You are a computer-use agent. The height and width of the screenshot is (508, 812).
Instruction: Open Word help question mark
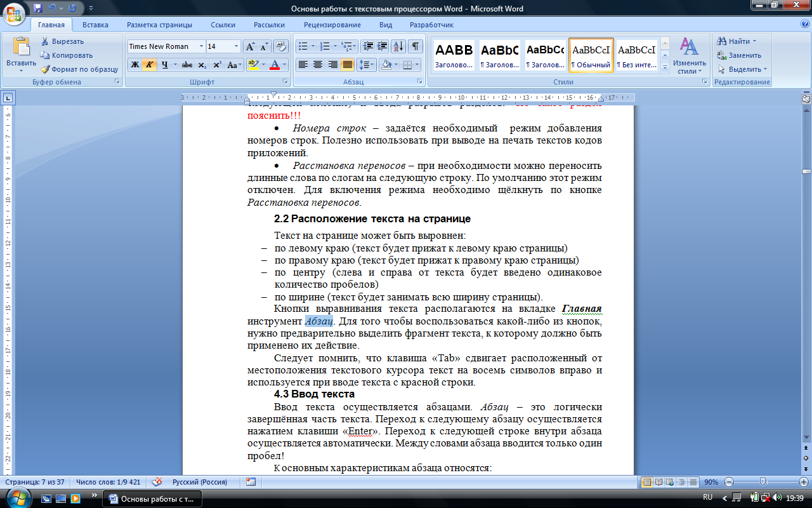(805, 24)
